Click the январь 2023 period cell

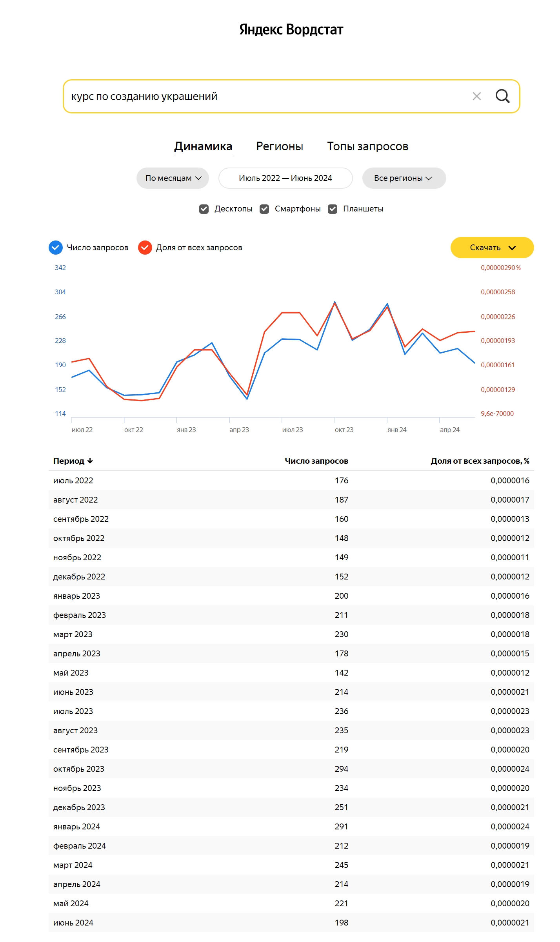point(77,596)
